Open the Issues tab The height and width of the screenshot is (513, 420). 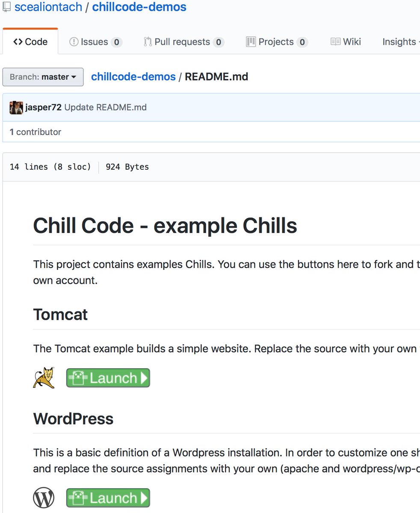click(x=96, y=42)
